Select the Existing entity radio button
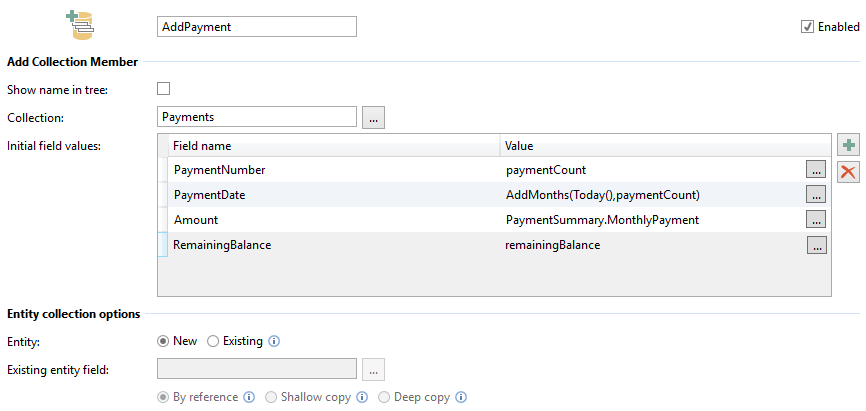Screen dimensions: 866x411 [212, 341]
